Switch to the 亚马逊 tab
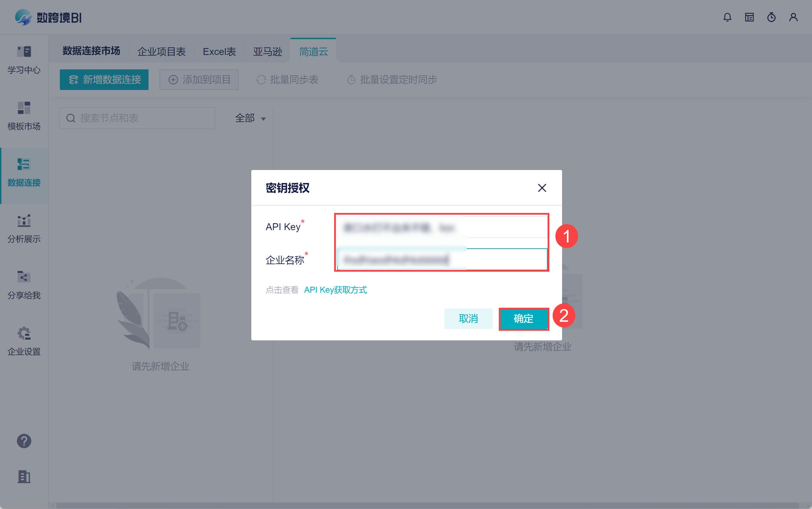The height and width of the screenshot is (509, 812). coord(267,52)
